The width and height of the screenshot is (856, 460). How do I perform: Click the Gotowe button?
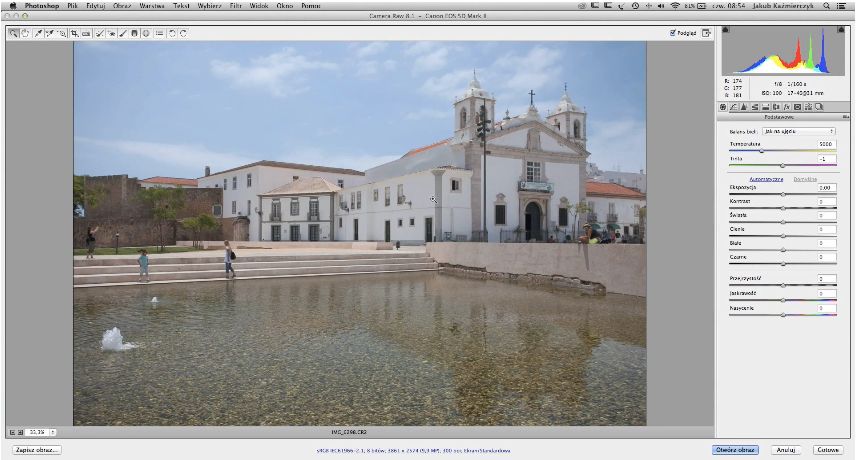(828, 450)
